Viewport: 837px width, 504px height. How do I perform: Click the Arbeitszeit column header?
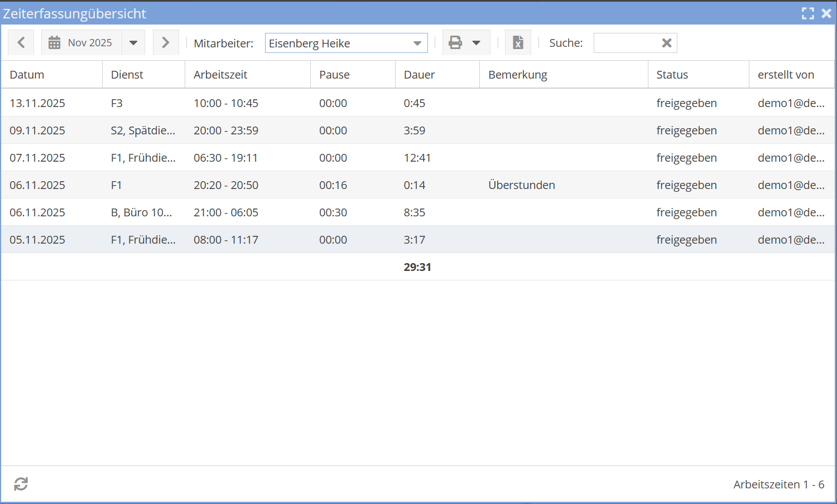[220, 75]
